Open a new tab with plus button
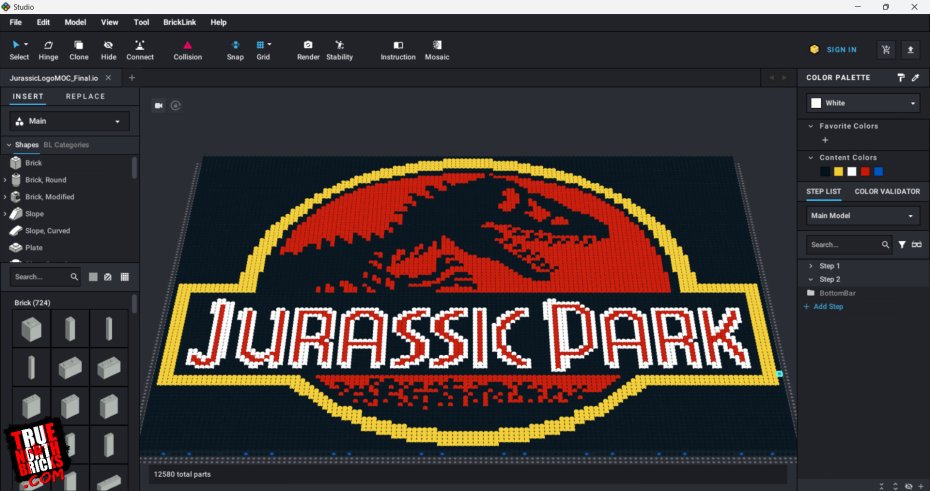 click(132, 78)
